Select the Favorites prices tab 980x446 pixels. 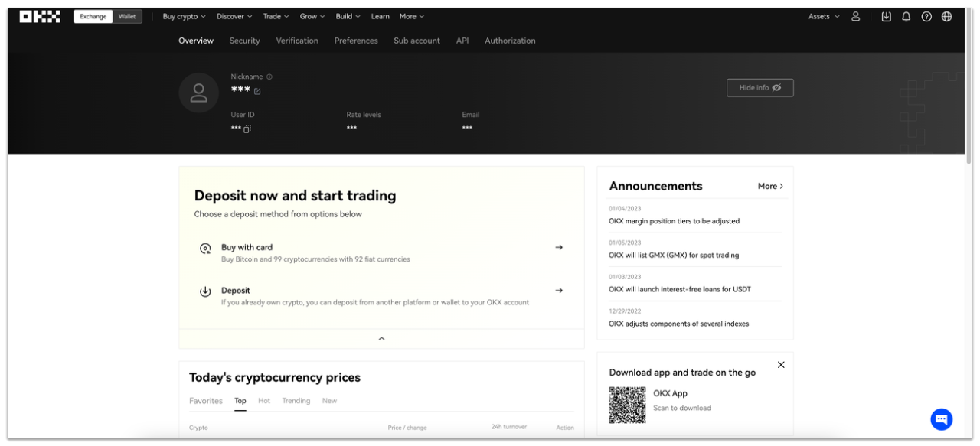click(x=206, y=401)
